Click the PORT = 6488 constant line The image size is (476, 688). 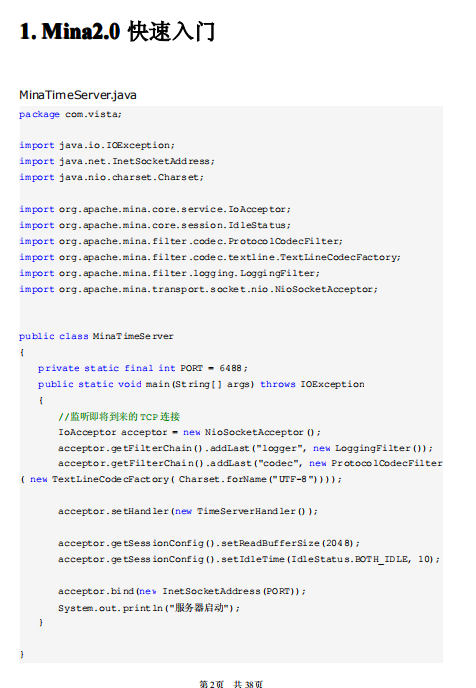click(x=143, y=368)
